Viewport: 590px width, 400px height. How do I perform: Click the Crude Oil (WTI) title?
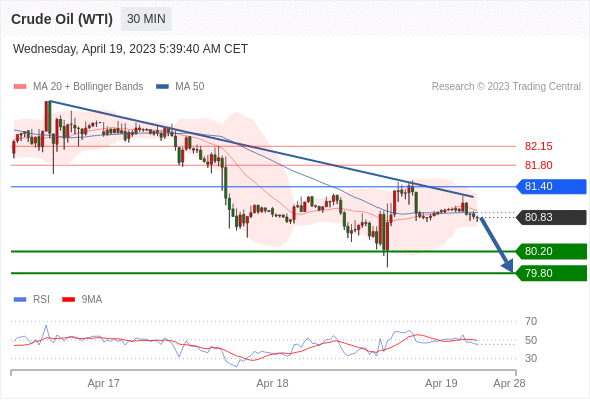pos(62,19)
